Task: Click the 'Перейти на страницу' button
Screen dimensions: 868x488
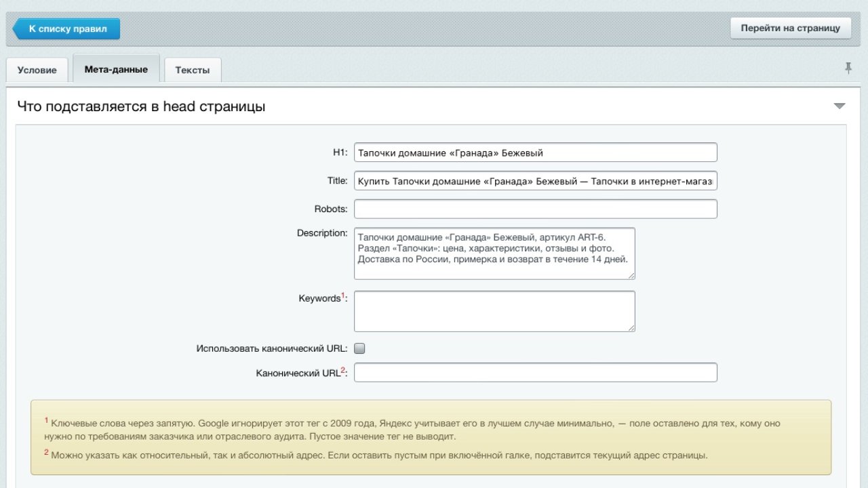Action: tap(791, 28)
